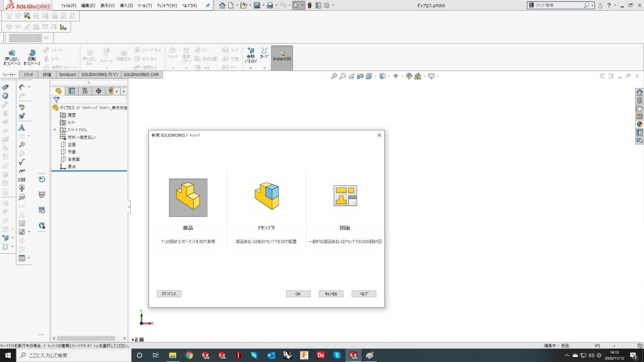Click the 参照ジオメトリ (Reference Geometry) tool
The height and width of the screenshot is (362, 644).
tap(250, 55)
